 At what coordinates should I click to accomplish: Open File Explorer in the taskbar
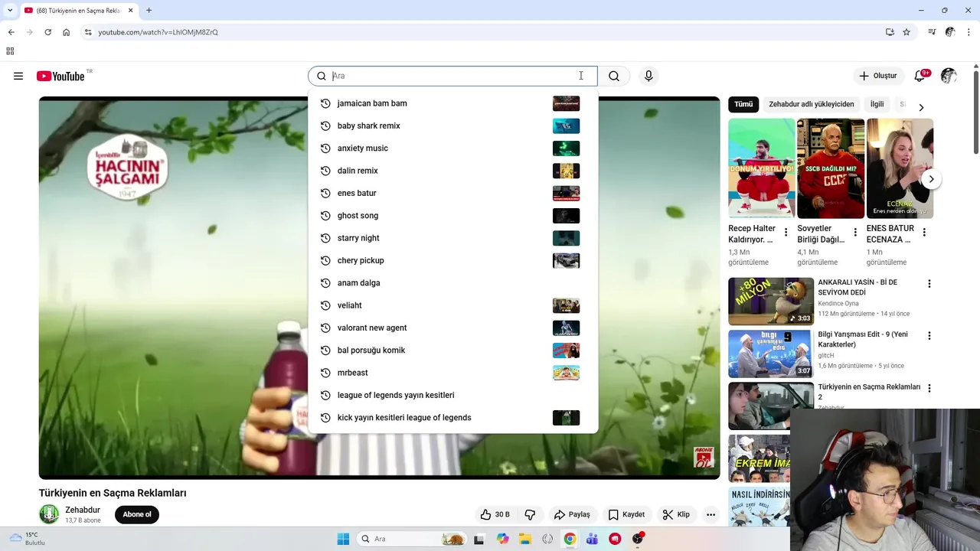click(x=525, y=539)
